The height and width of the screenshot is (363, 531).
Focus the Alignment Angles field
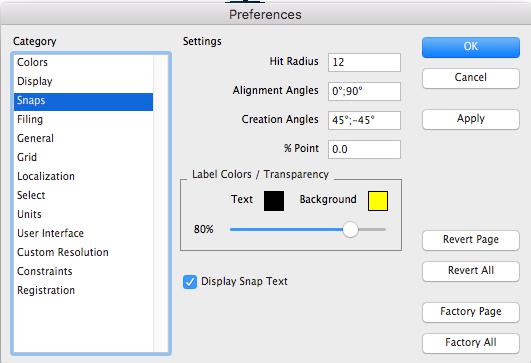(364, 91)
